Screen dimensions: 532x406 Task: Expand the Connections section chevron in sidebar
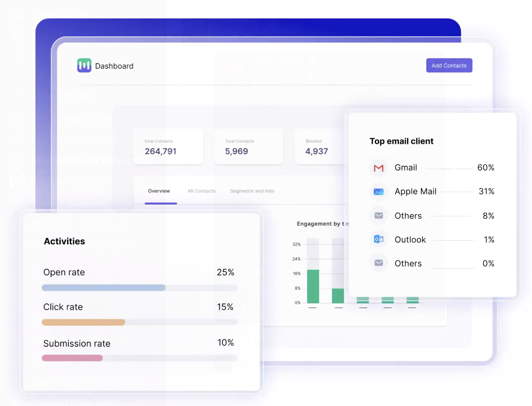click(17, 95)
